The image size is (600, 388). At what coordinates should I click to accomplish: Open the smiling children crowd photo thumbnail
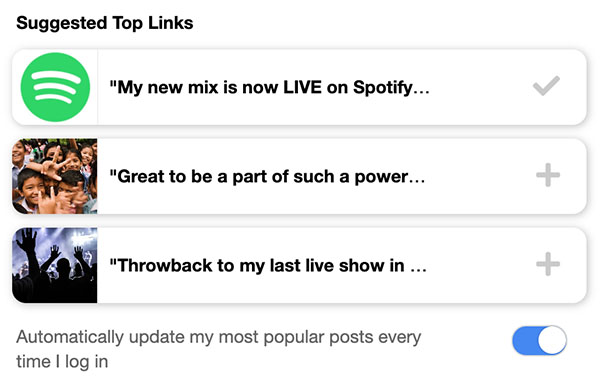click(x=55, y=176)
